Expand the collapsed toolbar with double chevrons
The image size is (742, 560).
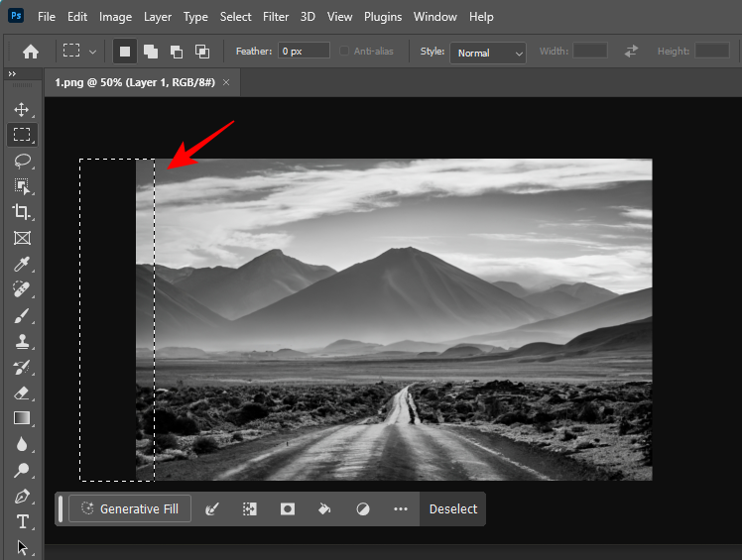pyautogui.click(x=12, y=73)
